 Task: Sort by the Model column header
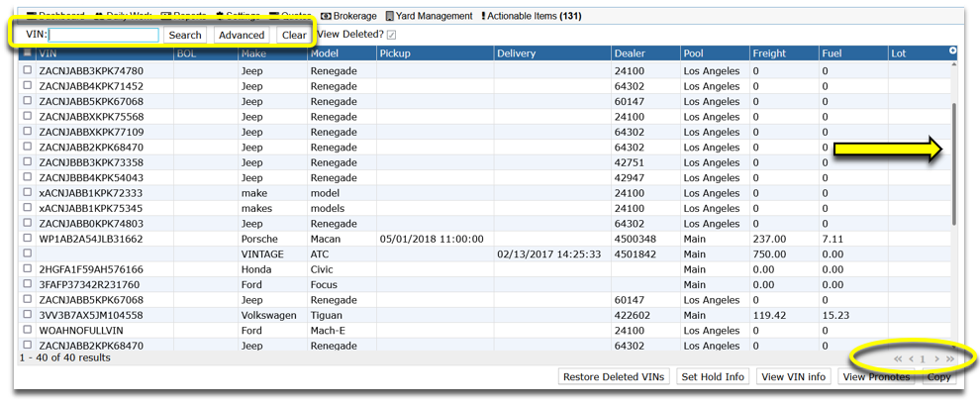[x=342, y=53]
